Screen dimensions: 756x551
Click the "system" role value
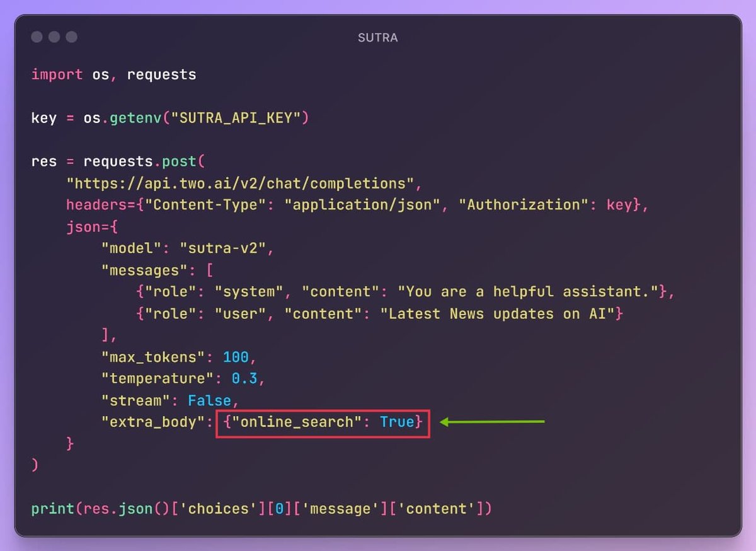coord(248,292)
